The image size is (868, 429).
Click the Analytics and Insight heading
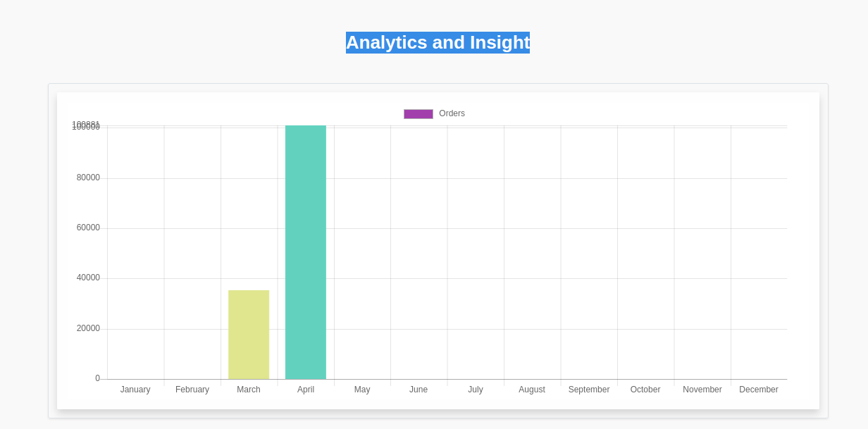pyautogui.click(x=438, y=42)
